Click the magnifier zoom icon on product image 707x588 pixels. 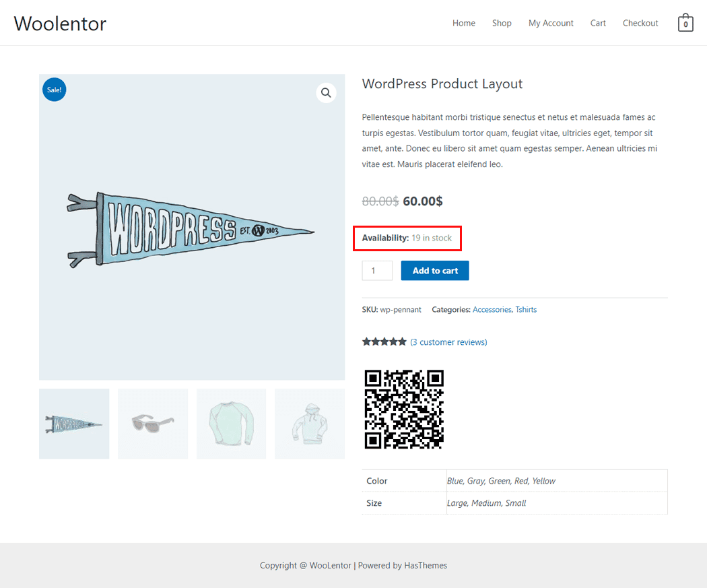(x=326, y=93)
